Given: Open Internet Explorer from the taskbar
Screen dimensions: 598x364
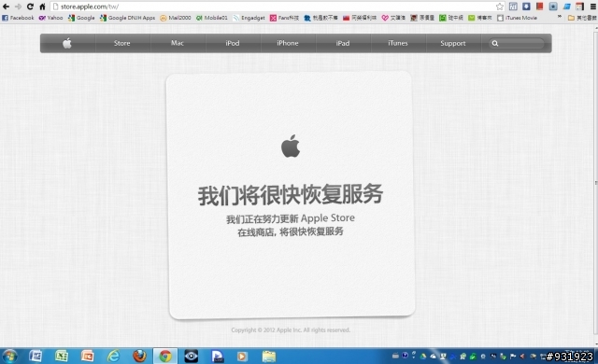Looking at the screenshot, I should (x=113, y=356).
